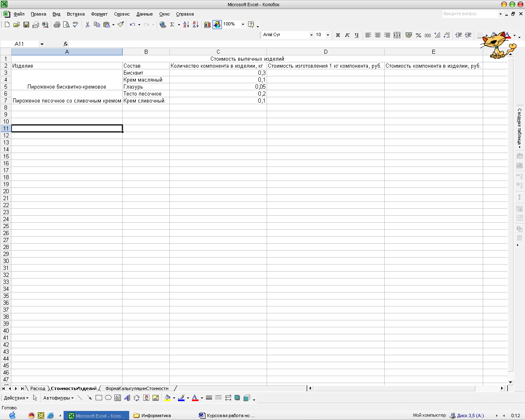Insert WordArt from drawing toolbar
The image size is (525, 420).
click(127, 398)
